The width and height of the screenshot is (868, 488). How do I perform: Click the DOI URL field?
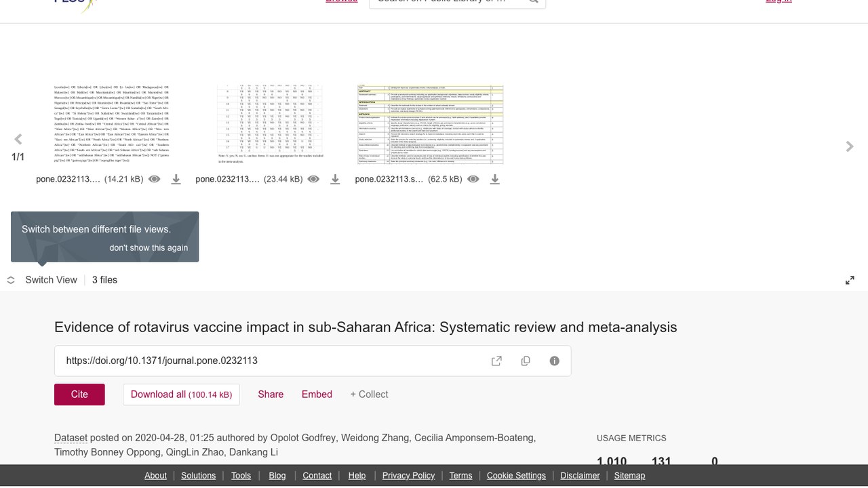click(313, 361)
